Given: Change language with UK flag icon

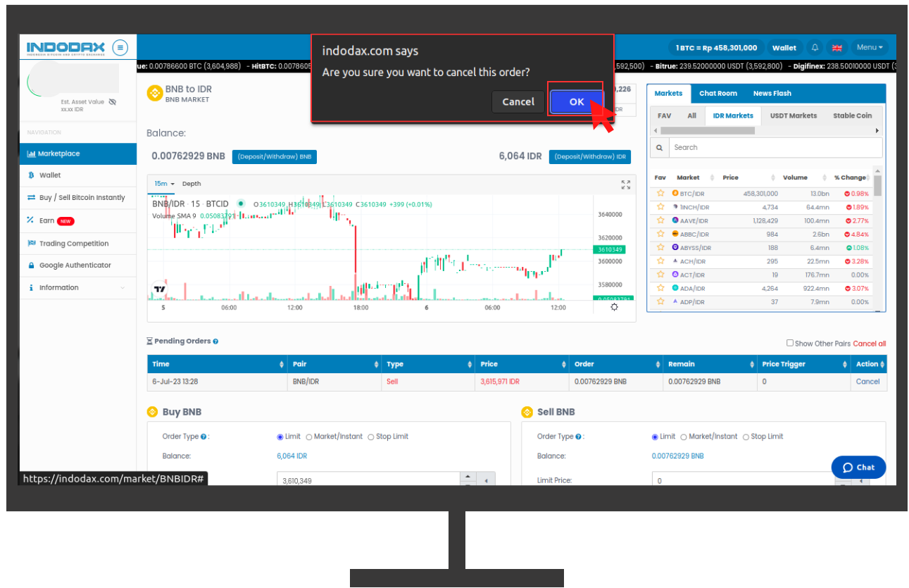Looking at the screenshot, I should tap(837, 48).
